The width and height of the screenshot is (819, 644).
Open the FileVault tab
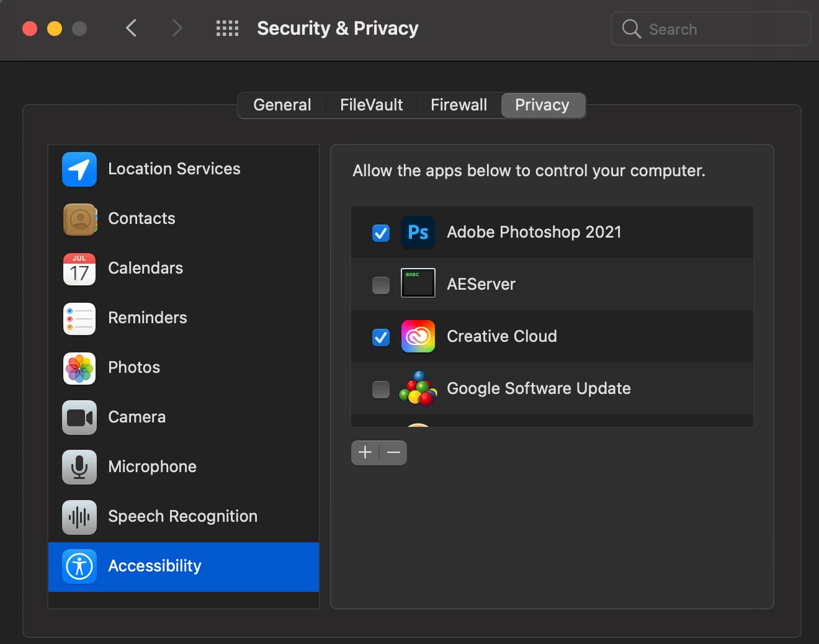pyautogui.click(x=371, y=105)
